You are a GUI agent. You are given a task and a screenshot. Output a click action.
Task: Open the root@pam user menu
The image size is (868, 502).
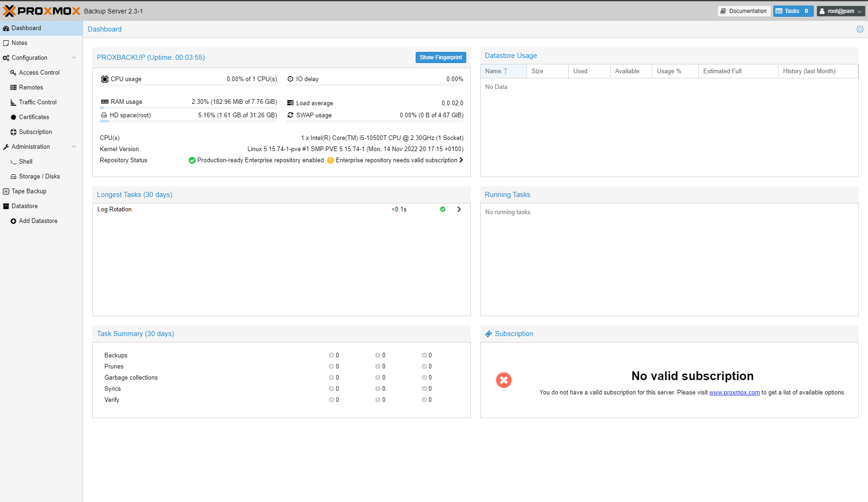click(x=840, y=11)
